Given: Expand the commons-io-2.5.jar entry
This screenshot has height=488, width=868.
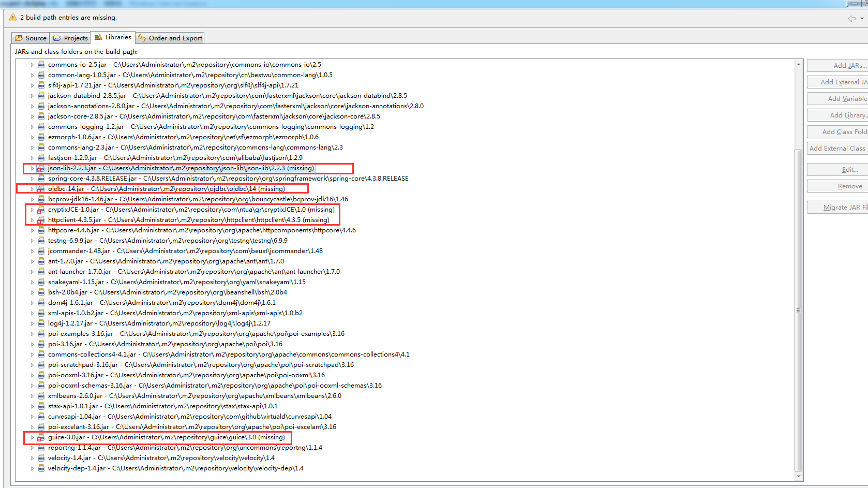Looking at the screenshot, I should (32, 65).
